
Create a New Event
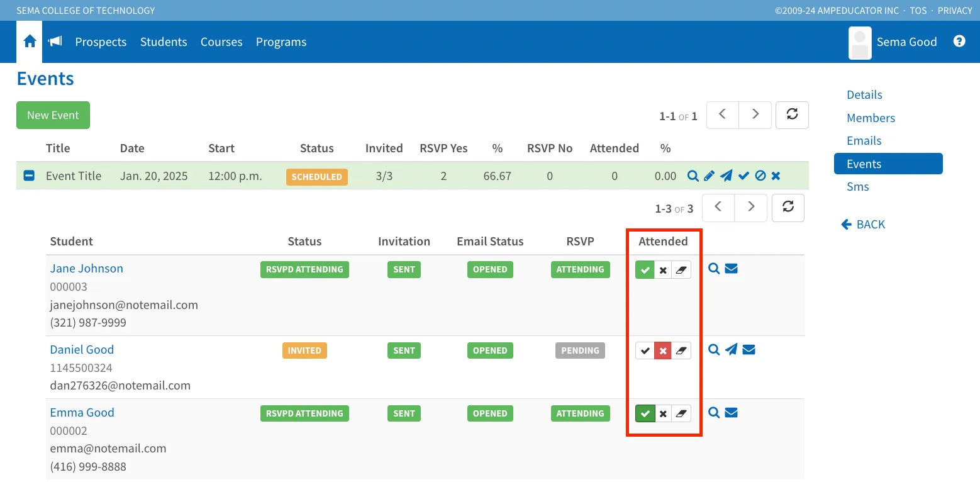[x=53, y=115]
